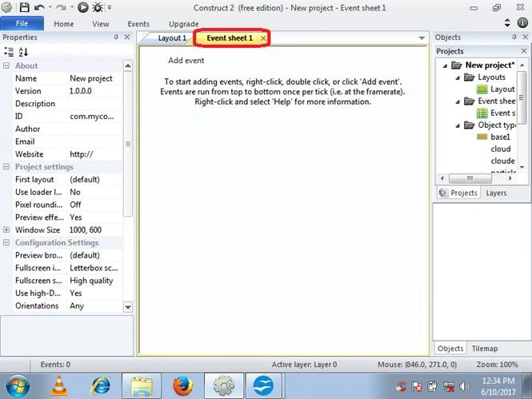Collapse the Object types folder node
Screen dimensions: 532x399
pyautogui.click(x=458, y=126)
